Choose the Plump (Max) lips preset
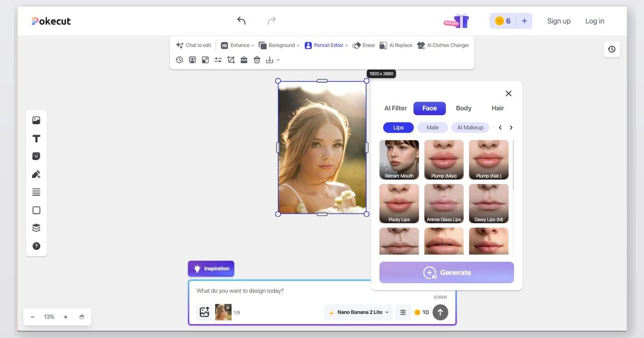The width and height of the screenshot is (644, 338). tap(444, 160)
